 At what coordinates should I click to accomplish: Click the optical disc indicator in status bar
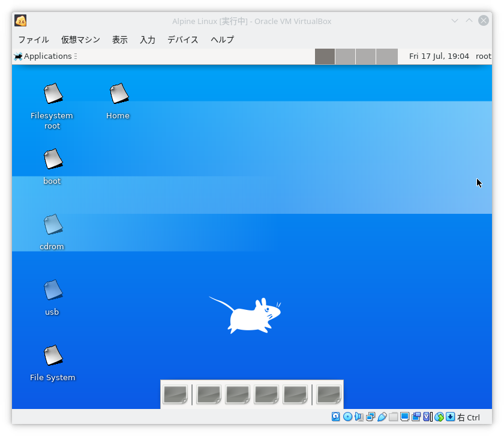click(347, 417)
